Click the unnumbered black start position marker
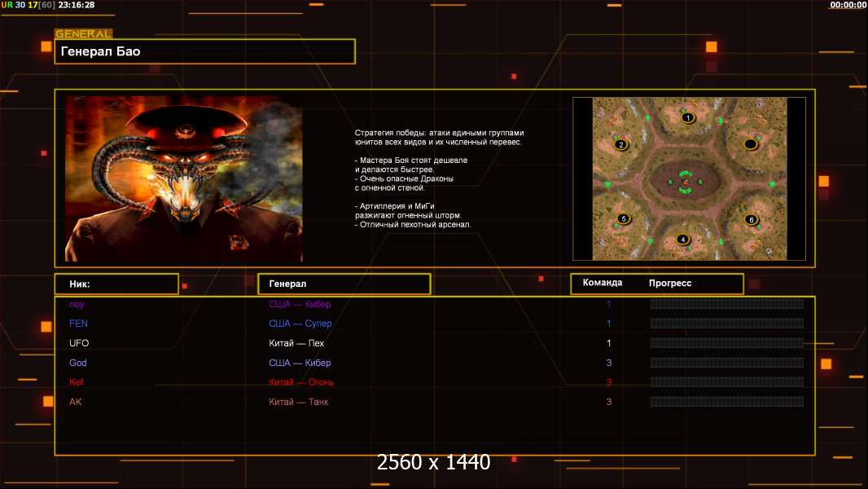Viewport: 868px width, 489px height. (x=751, y=144)
